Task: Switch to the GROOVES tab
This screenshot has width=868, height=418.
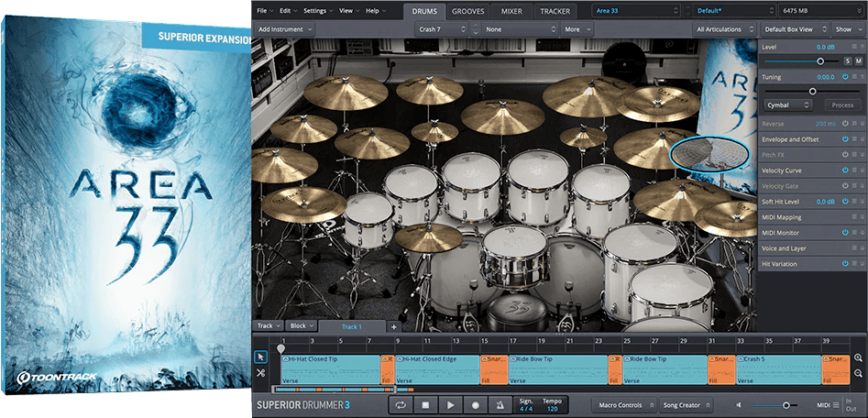Action: click(467, 11)
